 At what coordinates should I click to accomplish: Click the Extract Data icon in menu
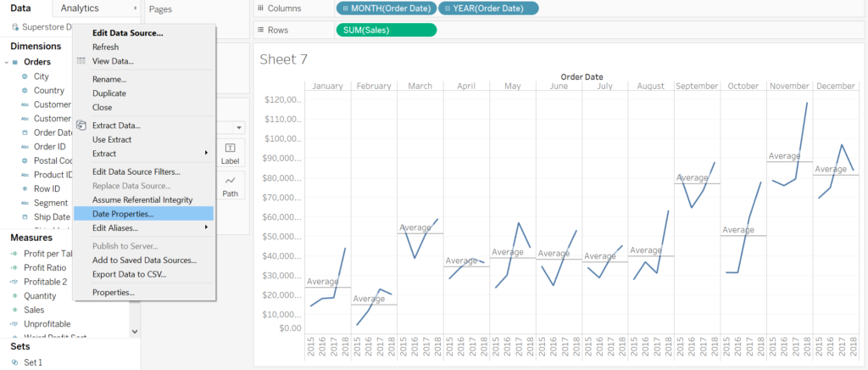(81, 125)
